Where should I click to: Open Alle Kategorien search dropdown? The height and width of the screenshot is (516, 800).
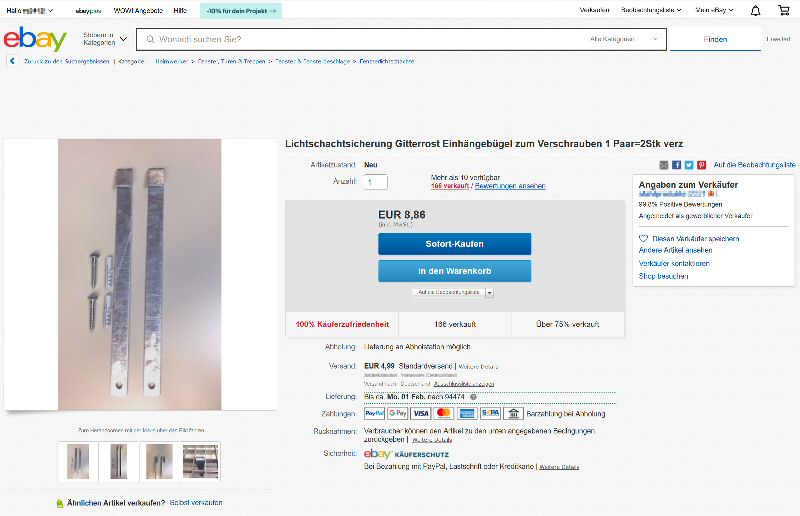[x=624, y=39]
